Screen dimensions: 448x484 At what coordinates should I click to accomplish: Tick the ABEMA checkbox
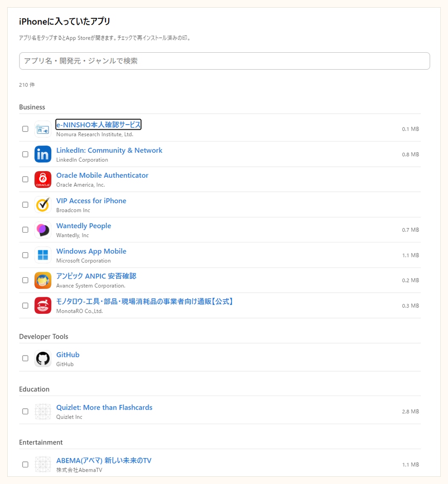point(26,464)
